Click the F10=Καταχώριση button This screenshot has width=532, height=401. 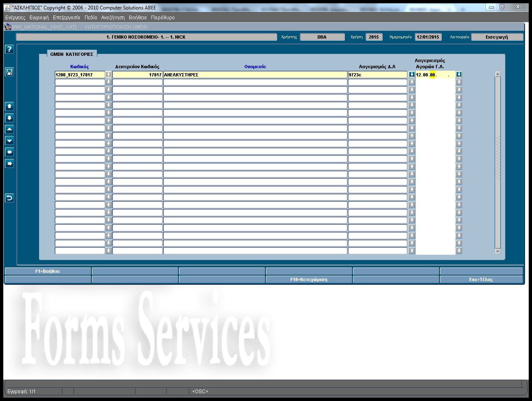pyautogui.click(x=309, y=279)
